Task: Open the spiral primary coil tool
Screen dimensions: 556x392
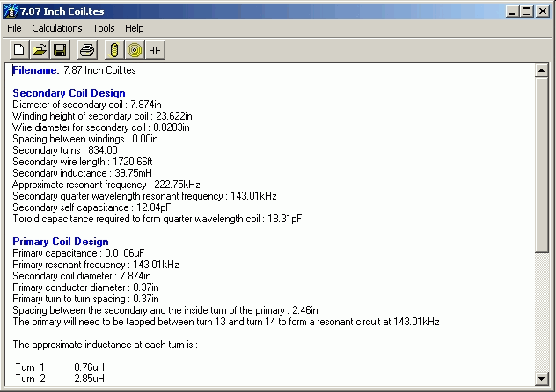Action: click(x=135, y=50)
